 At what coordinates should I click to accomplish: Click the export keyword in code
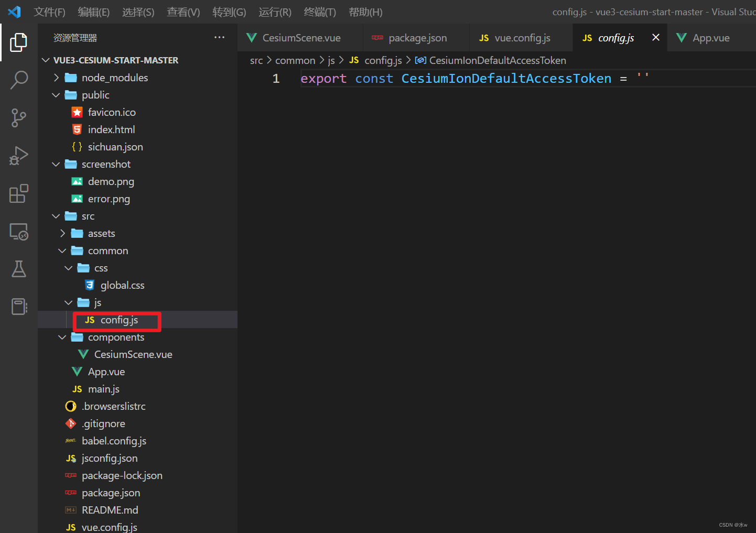pyautogui.click(x=323, y=79)
